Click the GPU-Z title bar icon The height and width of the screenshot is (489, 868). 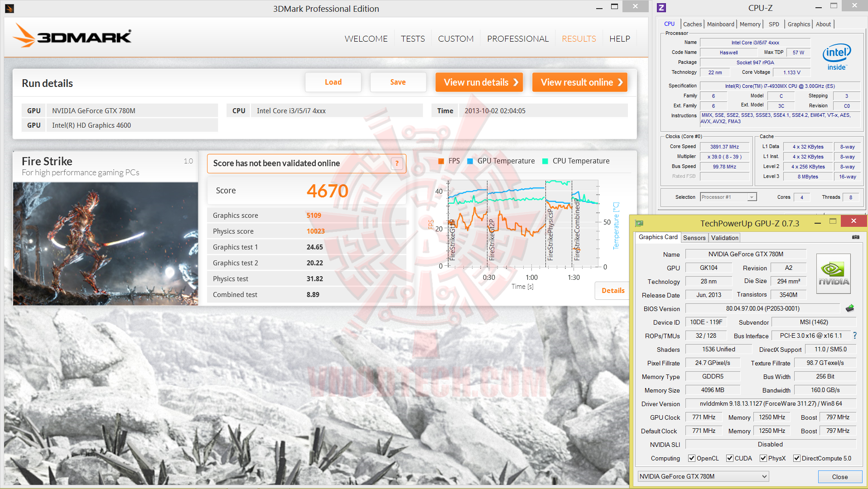pyautogui.click(x=639, y=223)
